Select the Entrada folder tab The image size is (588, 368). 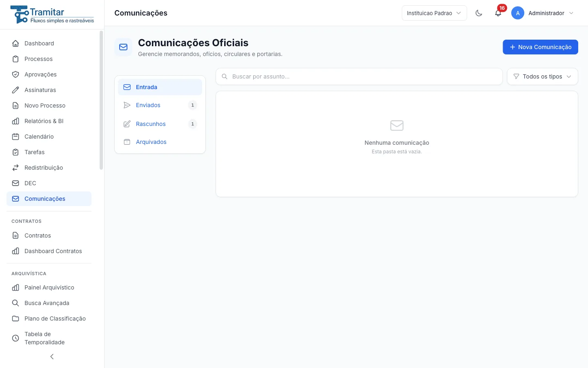click(160, 87)
